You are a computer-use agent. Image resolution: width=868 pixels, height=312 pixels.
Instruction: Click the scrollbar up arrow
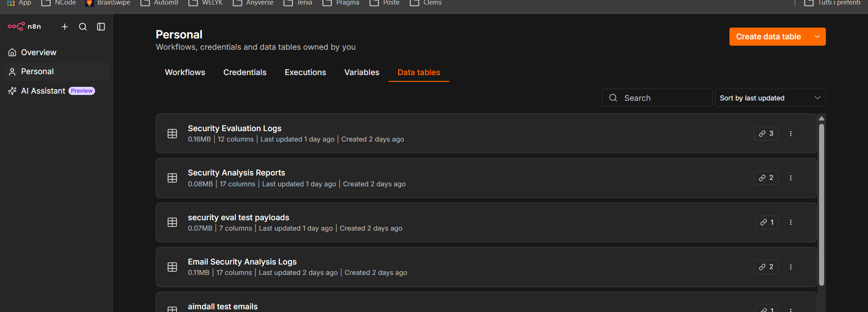pyautogui.click(x=821, y=118)
